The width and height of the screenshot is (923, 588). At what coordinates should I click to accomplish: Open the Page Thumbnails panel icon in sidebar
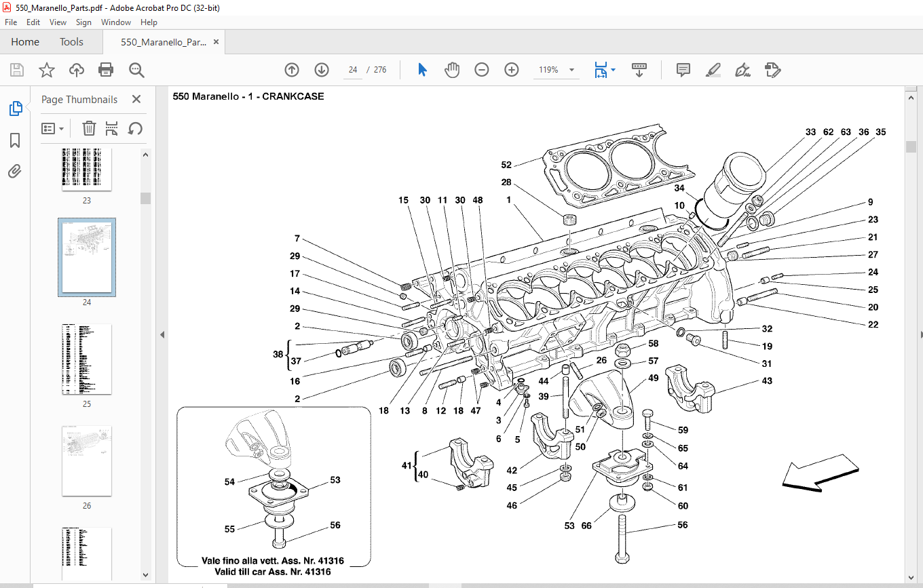tap(15, 109)
